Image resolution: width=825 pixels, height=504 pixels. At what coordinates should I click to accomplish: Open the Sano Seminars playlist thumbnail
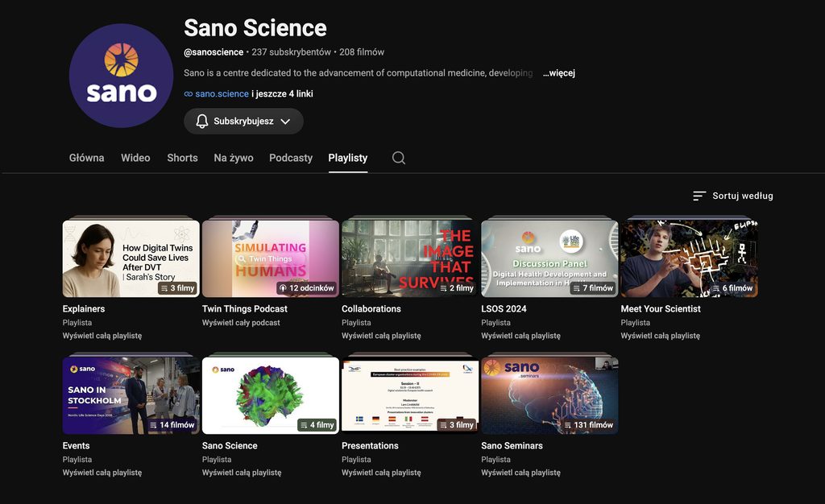tap(549, 395)
